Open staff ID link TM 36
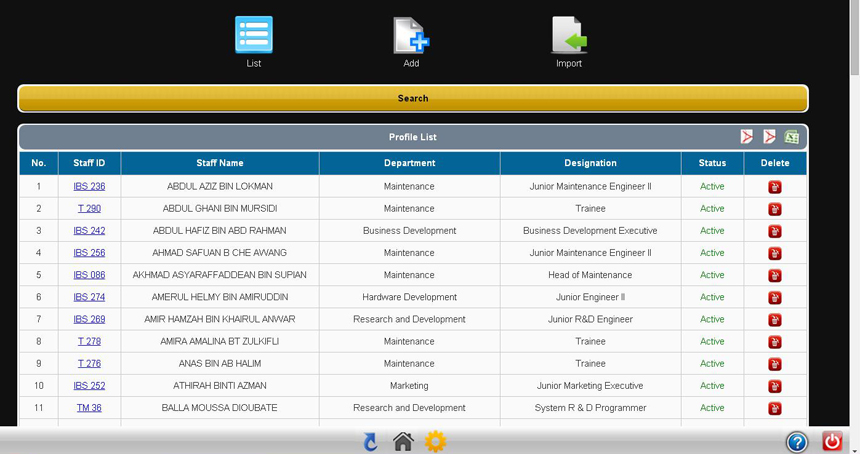The width and height of the screenshot is (860, 454). 89,408
